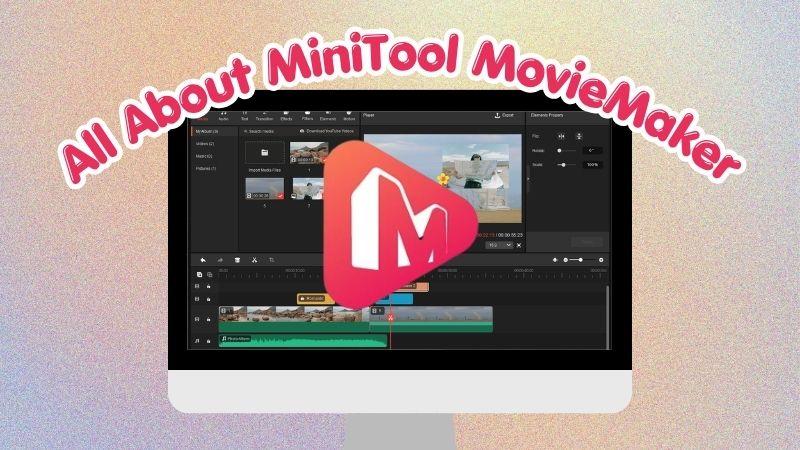Click the flip vertical icon

point(579,136)
